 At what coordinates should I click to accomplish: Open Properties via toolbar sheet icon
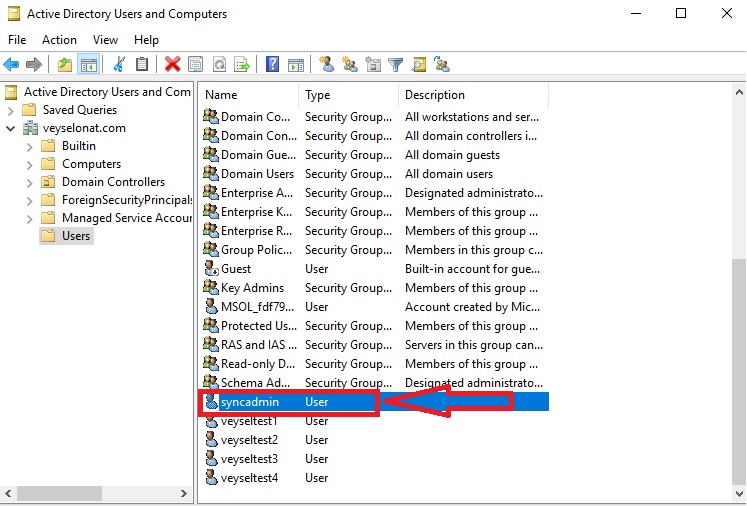coord(195,64)
